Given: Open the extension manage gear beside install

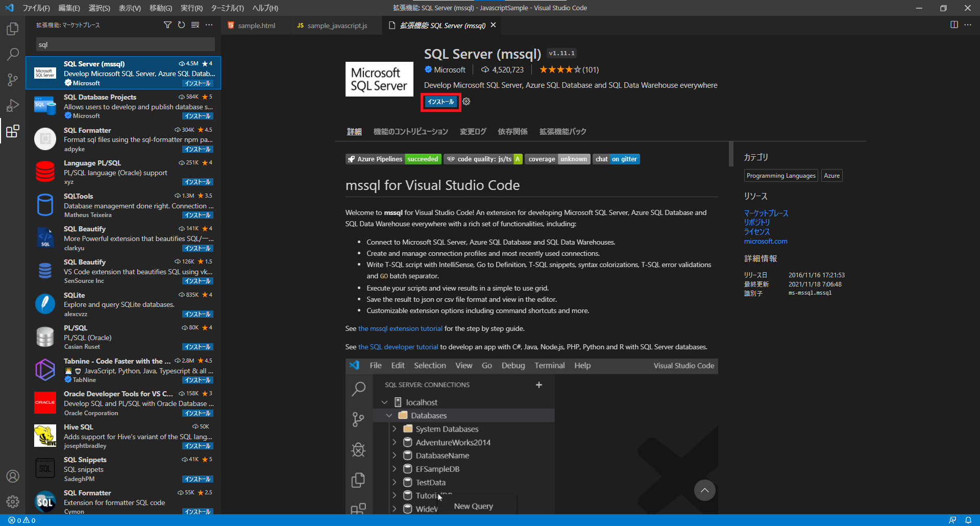Looking at the screenshot, I should [467, 102].
